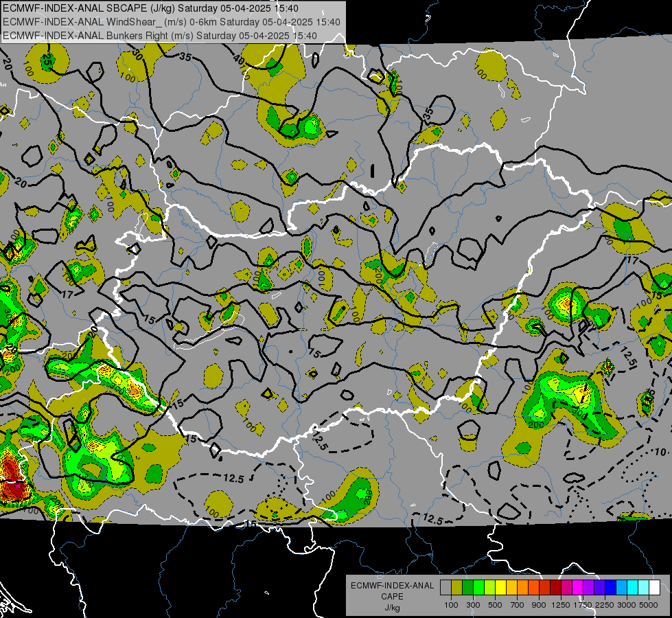
Task: Click legend tick label 2250
Action: [605, 605]
